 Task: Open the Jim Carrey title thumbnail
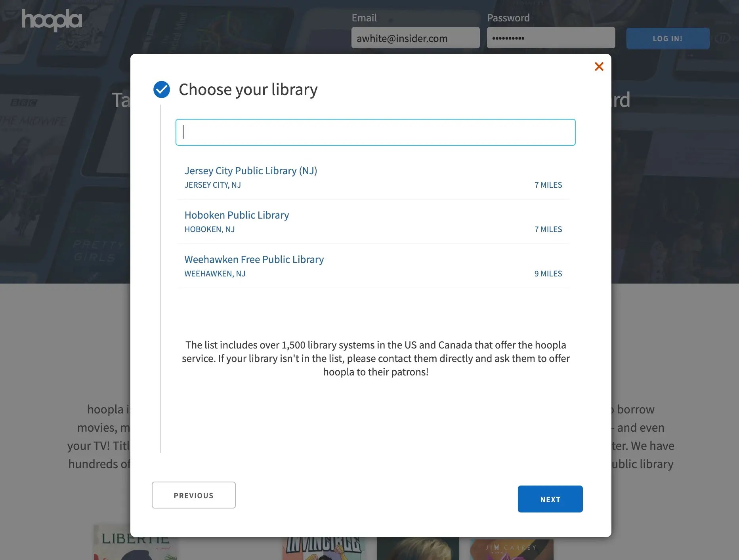512,549
